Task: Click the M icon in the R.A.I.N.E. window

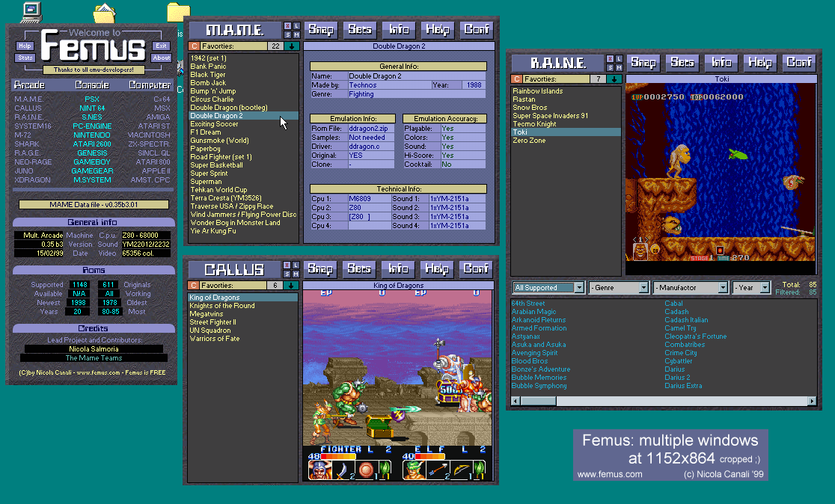Action: (x=619, y=67)
